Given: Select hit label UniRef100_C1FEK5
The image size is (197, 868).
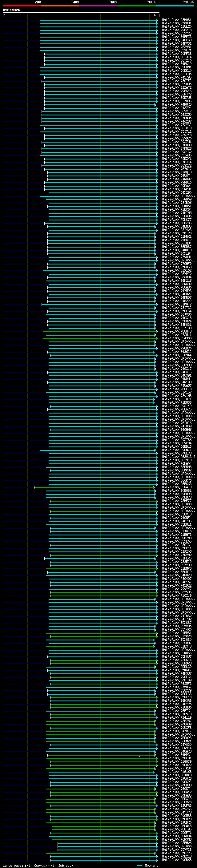Looking at the screenshot, I should click(x=177, y=558).
